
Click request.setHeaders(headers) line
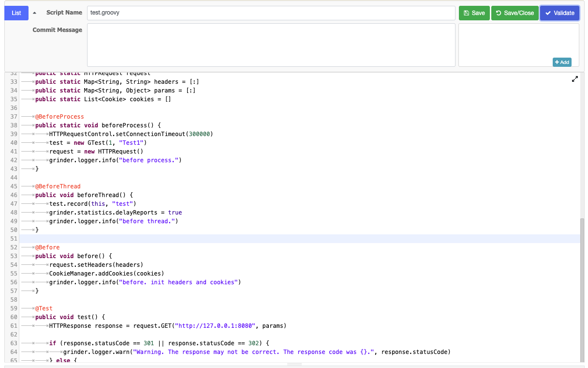96,265
